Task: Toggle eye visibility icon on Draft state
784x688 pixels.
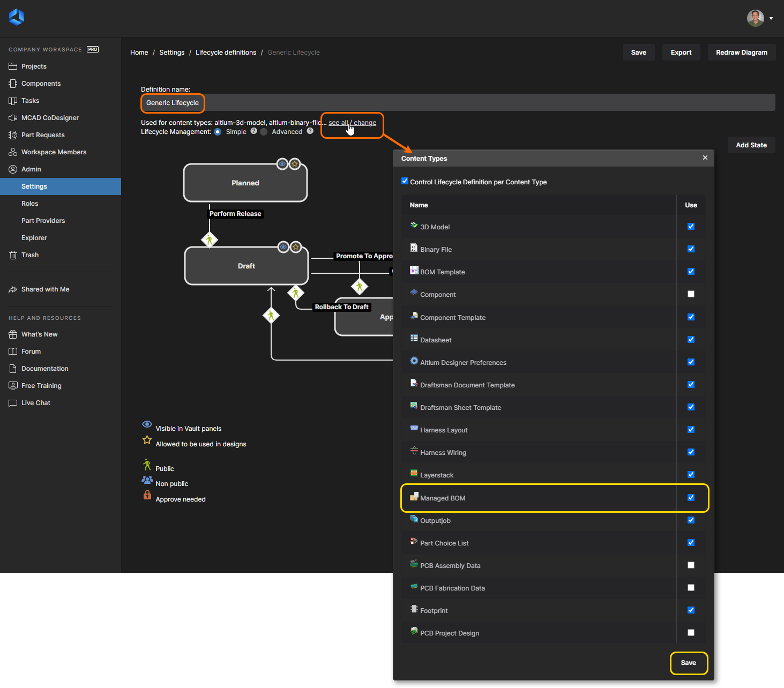Action: tap(283, 247)
